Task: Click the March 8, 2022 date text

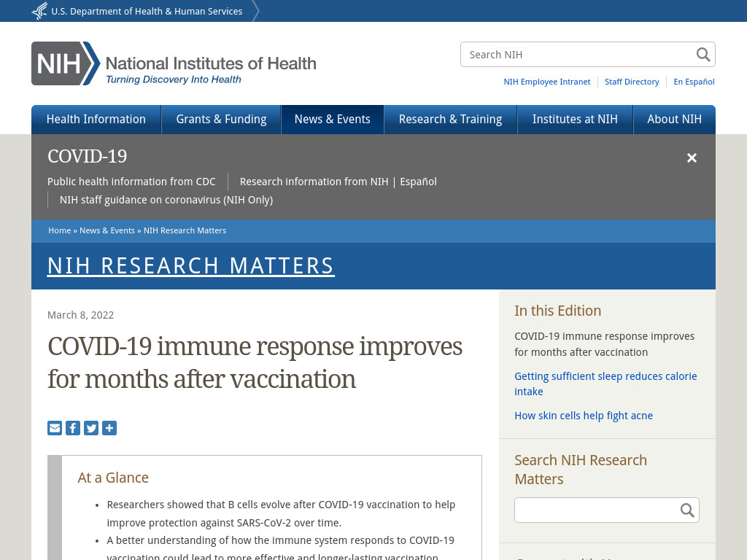Action: click(x=80, y=315)
